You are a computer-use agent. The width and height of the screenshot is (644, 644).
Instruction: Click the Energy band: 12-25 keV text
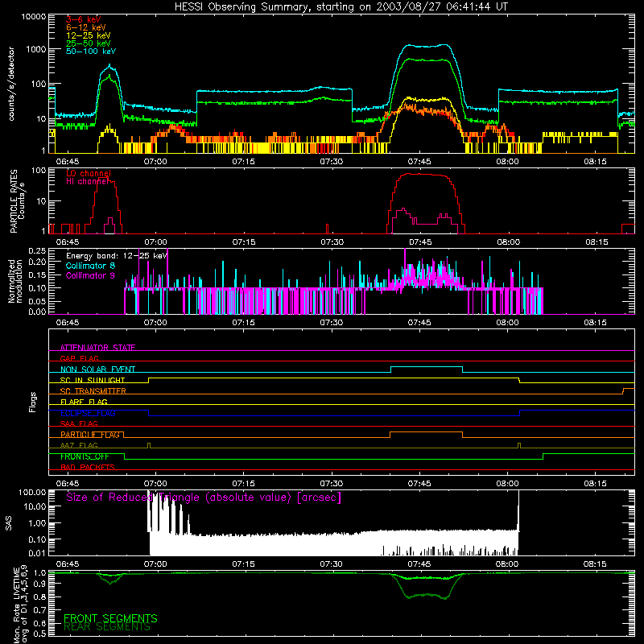click(117, 256)
